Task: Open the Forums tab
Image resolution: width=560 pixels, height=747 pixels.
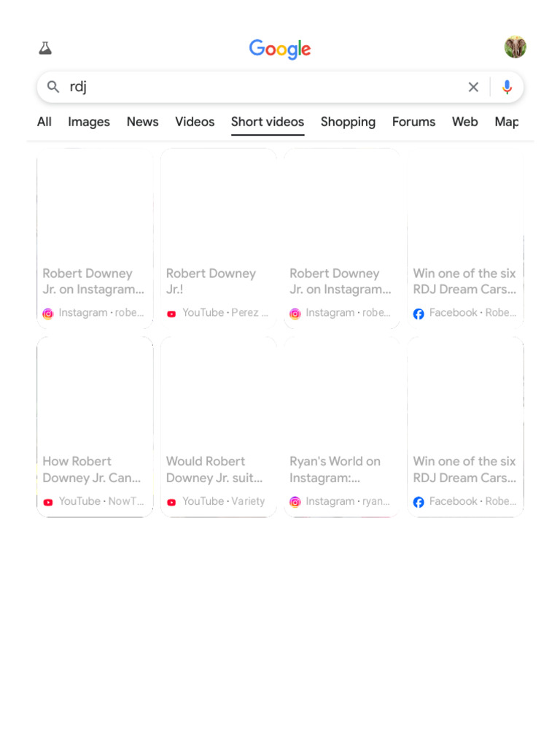Action: [x=413, y=122]
